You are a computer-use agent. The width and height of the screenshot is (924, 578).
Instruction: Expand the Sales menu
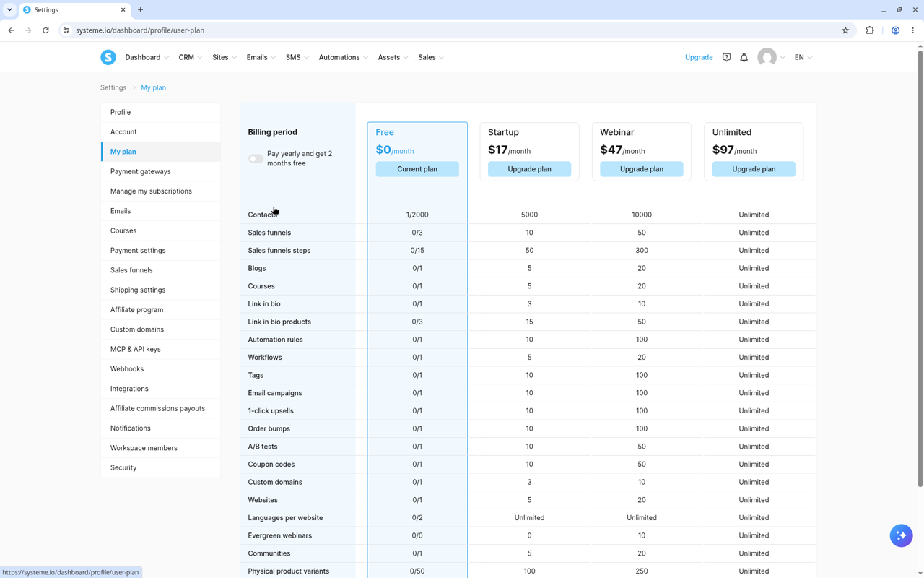pos(431,57)
